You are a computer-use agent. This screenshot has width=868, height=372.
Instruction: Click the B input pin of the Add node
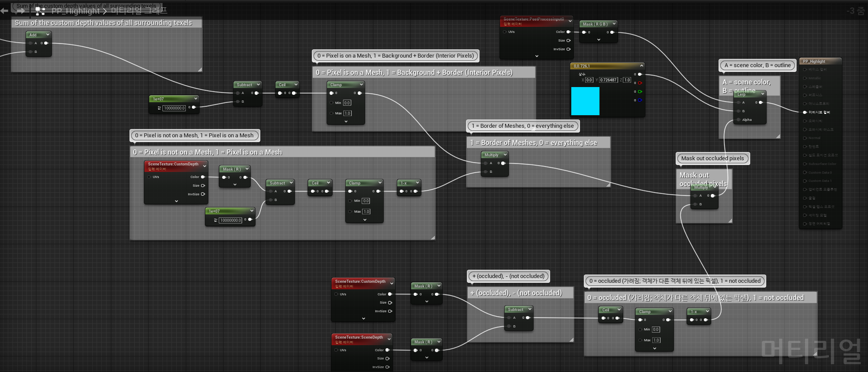pyautogui.click(x=30, y=52)
